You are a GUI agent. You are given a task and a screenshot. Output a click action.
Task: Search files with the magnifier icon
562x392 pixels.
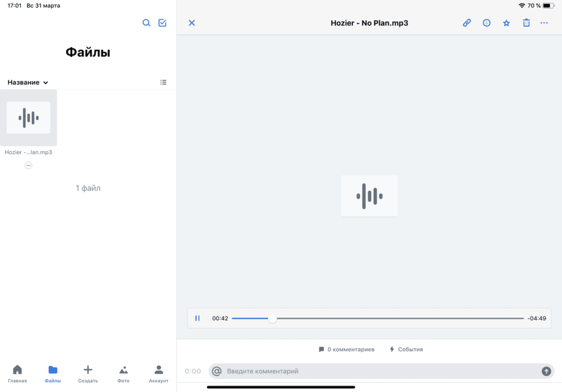point(147,23)
